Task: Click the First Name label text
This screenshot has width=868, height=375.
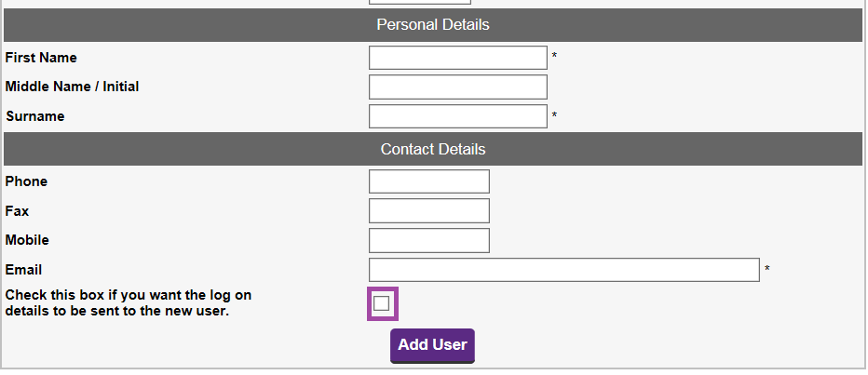Action: (x=41, y=58)
